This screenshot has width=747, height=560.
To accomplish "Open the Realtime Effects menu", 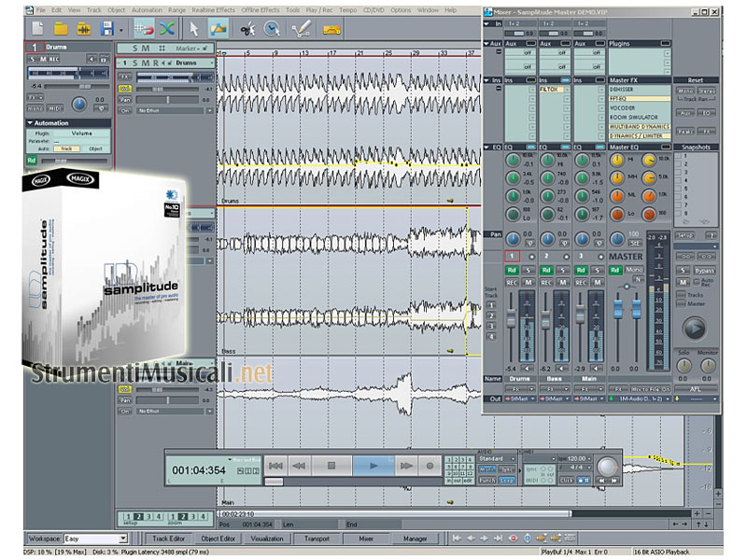I will coord(214,9).
